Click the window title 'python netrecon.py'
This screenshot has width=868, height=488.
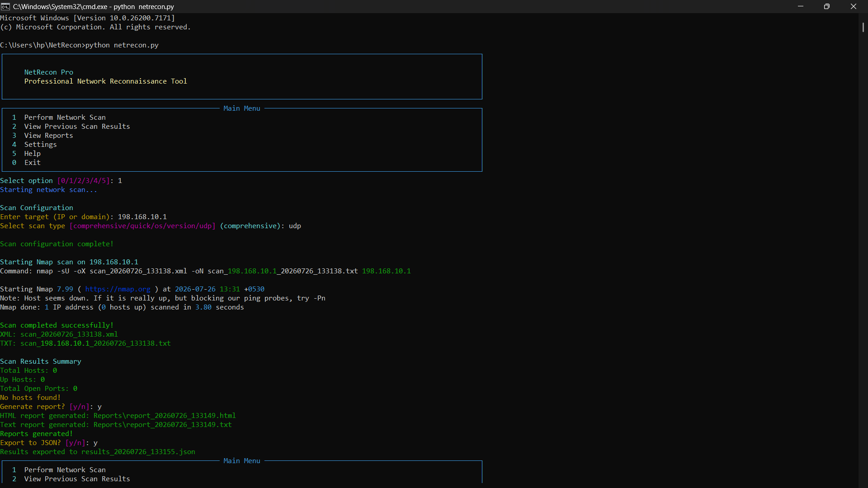pos(143,7)
